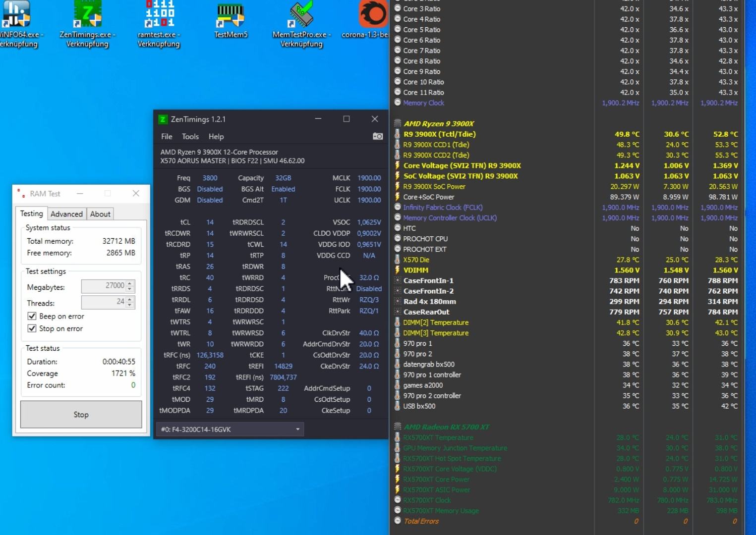Open the ZenTimings.exe desktop shortcut
Image resolution: width=756 pixels, height=535 pixels.
click(87, 24)
